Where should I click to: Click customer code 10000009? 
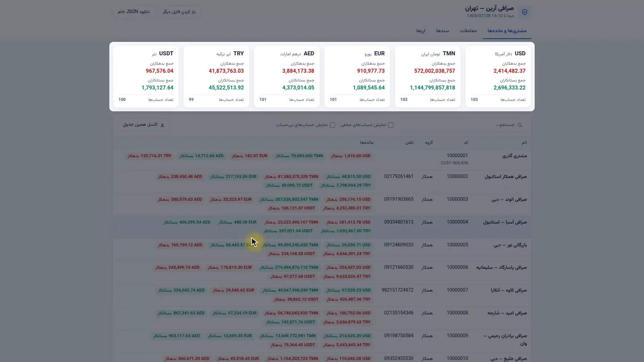pyautogui.click(x=457, y=335)
